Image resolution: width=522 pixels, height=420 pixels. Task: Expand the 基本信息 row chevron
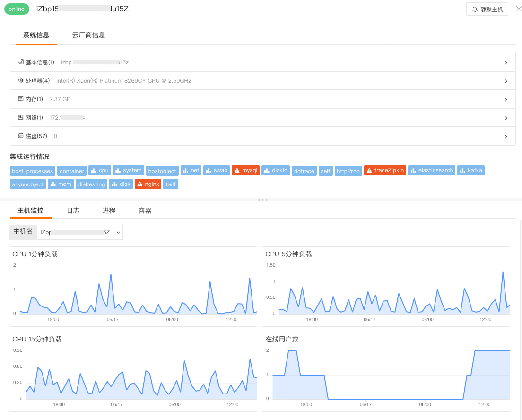(506, 62)
